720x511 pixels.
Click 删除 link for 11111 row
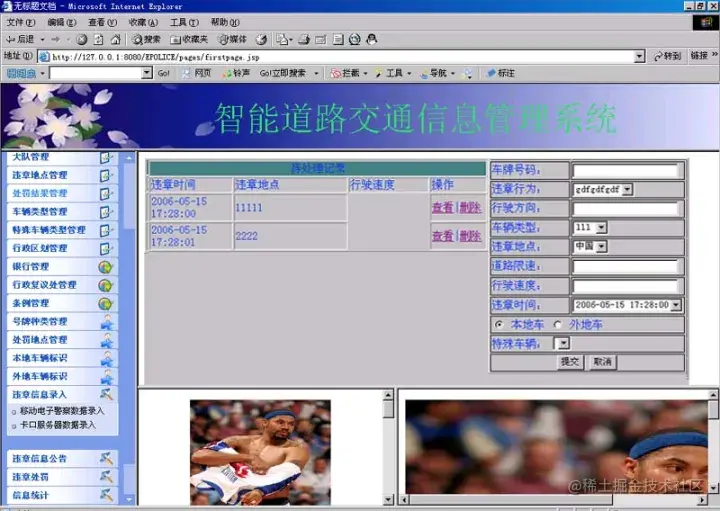coord(470,208)
